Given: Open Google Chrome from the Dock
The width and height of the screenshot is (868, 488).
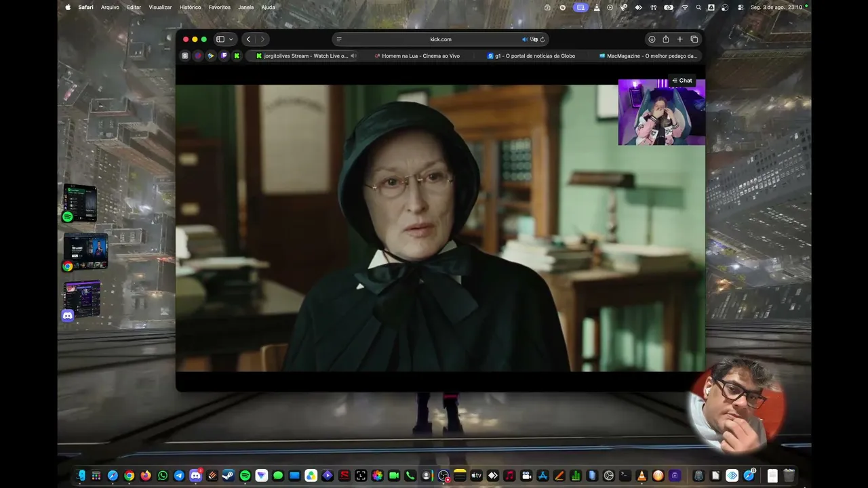Looking at the screenshot, I should click(129, 476).
